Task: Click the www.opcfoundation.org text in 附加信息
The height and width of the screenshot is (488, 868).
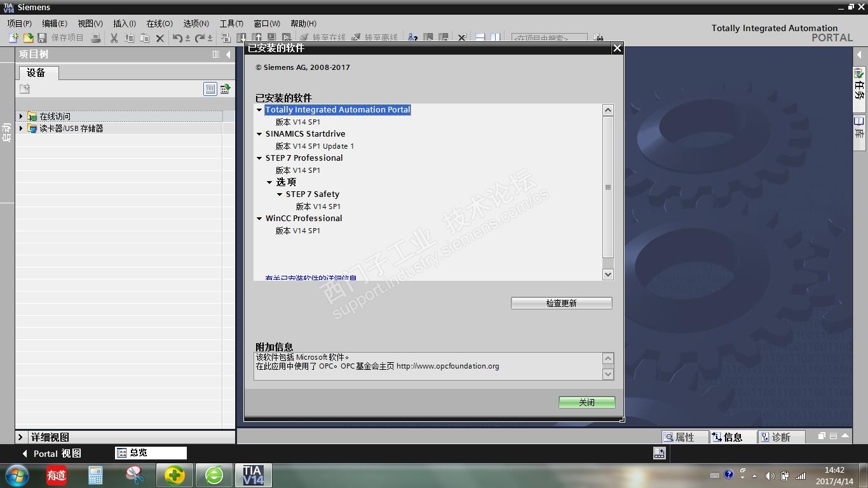Action: [448, 367]
